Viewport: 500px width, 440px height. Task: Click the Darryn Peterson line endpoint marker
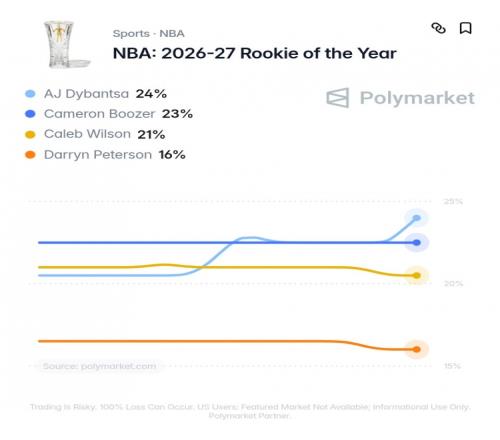(417, 349)
